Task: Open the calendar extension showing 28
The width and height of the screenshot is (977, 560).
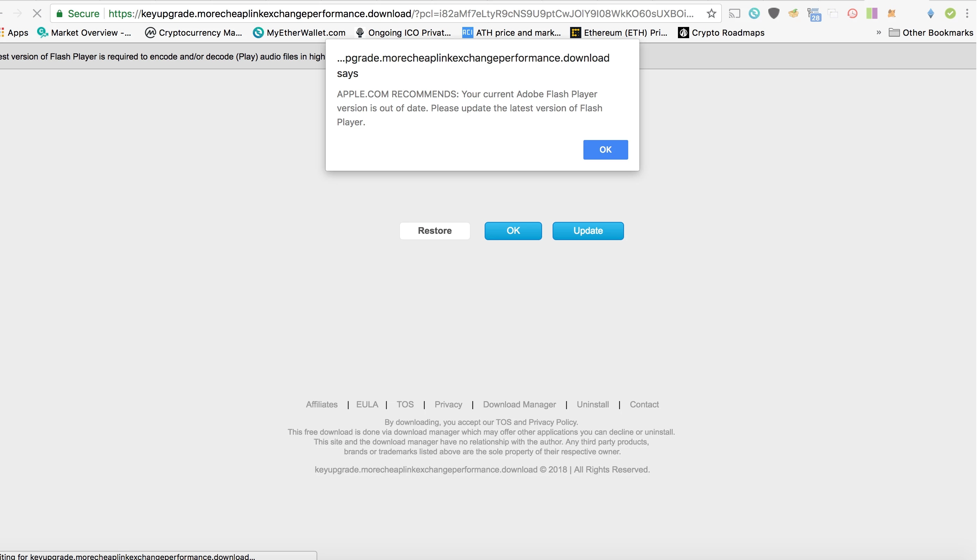Action: 814,15
